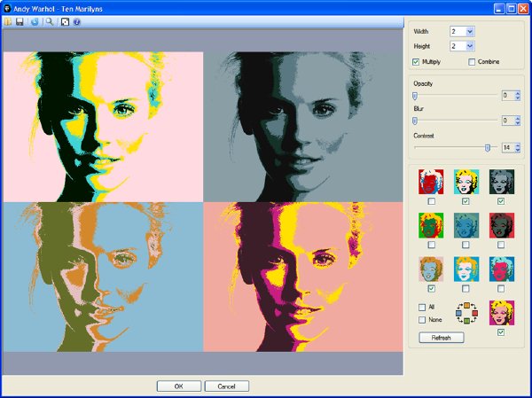The height and width of the screenshot is (398, 532).
Task: Open the Height dropdown
Action: click(470, 46)
